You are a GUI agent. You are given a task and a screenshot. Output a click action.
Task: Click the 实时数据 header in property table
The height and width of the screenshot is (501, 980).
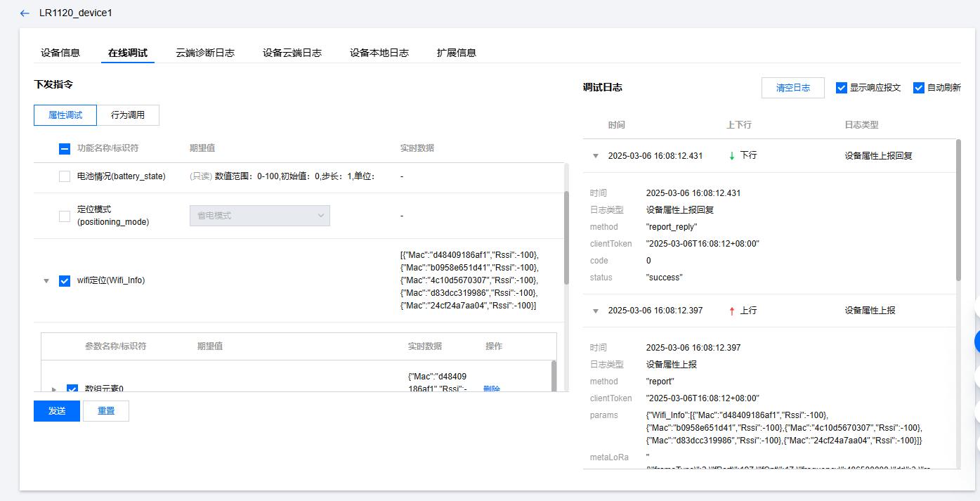click(x=417, y=148)
